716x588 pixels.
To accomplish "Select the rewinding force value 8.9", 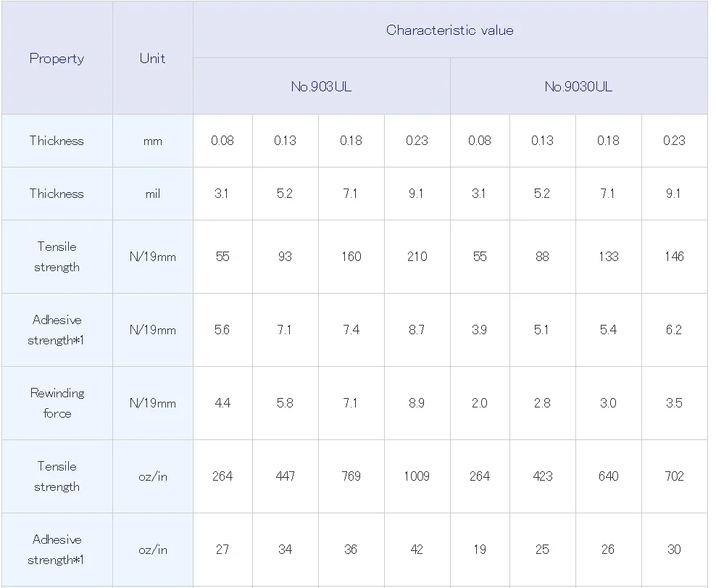I will click(x=417, y=403).
